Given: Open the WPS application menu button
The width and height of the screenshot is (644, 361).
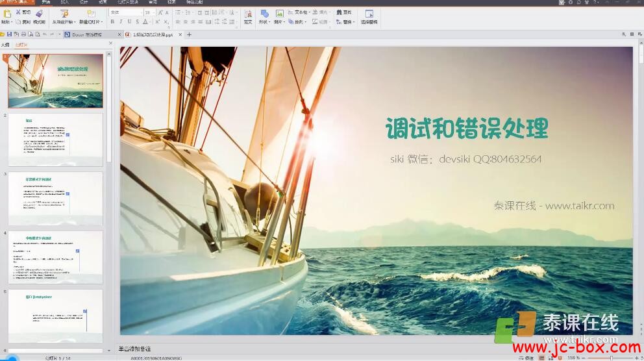Looking at the screenshot, I should [18, 2].
